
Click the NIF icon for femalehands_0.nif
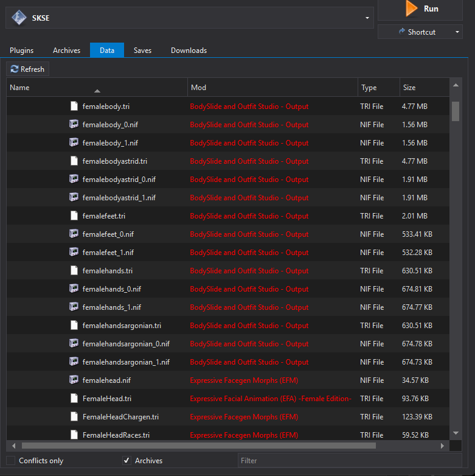coord(74,289)
